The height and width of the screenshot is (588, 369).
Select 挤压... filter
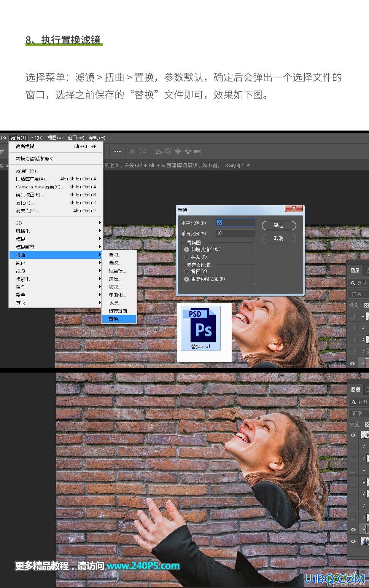point(119,279)
